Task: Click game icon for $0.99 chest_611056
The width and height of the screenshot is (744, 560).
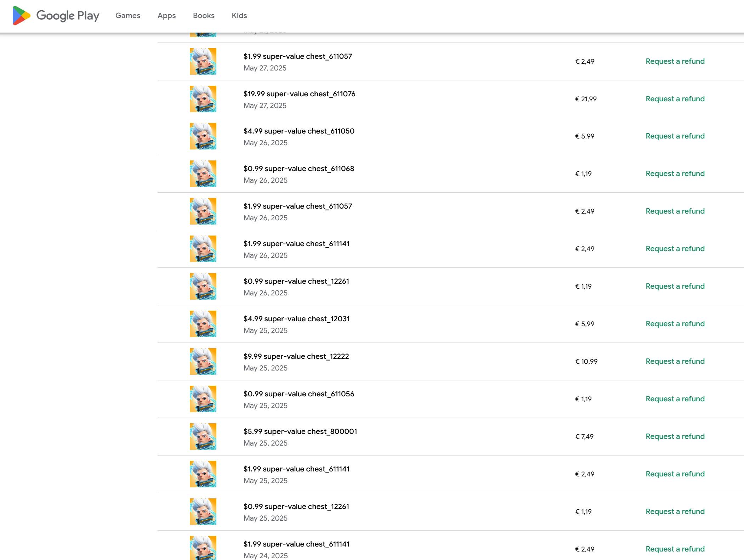Action: click(203, 399)
